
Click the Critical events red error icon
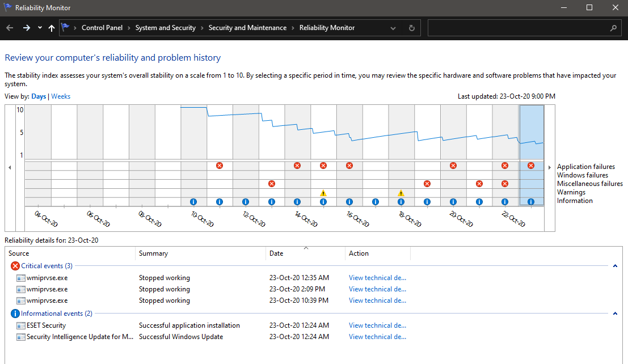click(15, 266)
